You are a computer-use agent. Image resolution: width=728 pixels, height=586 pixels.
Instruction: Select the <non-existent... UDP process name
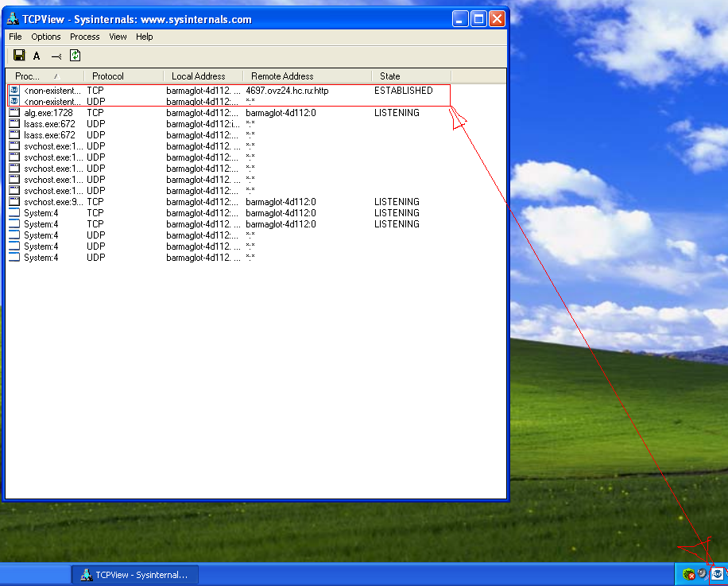coord(52,102)
